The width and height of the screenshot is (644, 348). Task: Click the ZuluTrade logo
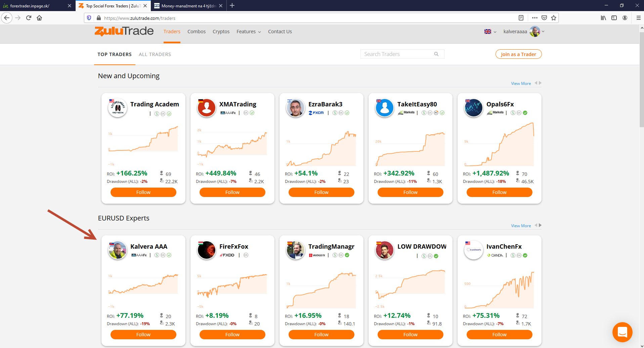coord(124,31)
